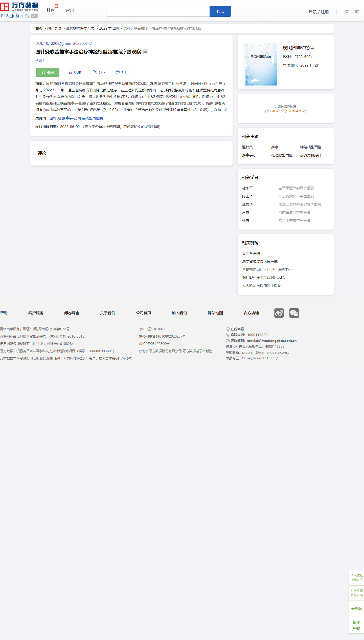Open the WeChat icon in the footer
Viewport: 364px width, 640px height.
click(294, 313)
